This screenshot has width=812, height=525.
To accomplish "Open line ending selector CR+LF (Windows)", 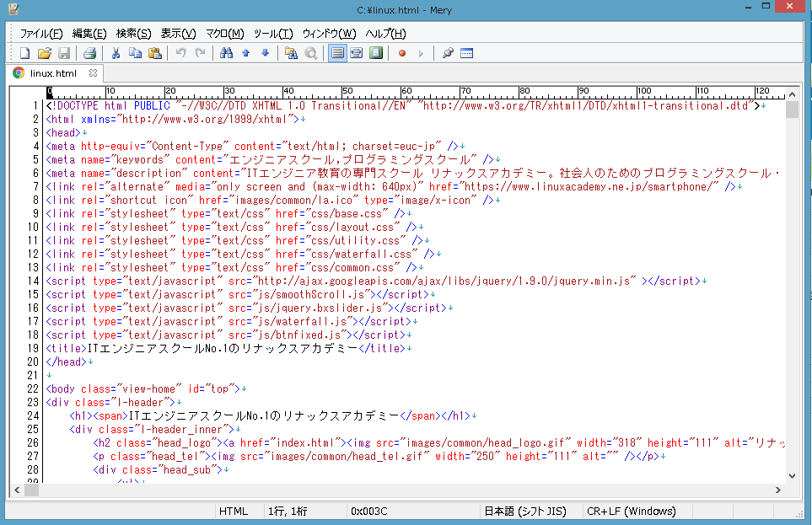I will click(x=631, y=511).
